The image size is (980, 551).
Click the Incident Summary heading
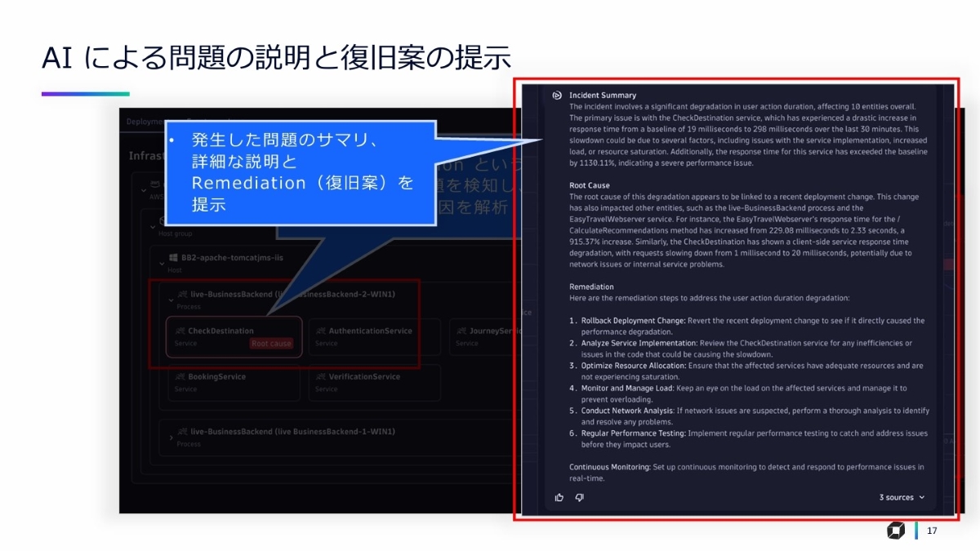(603, 96)
